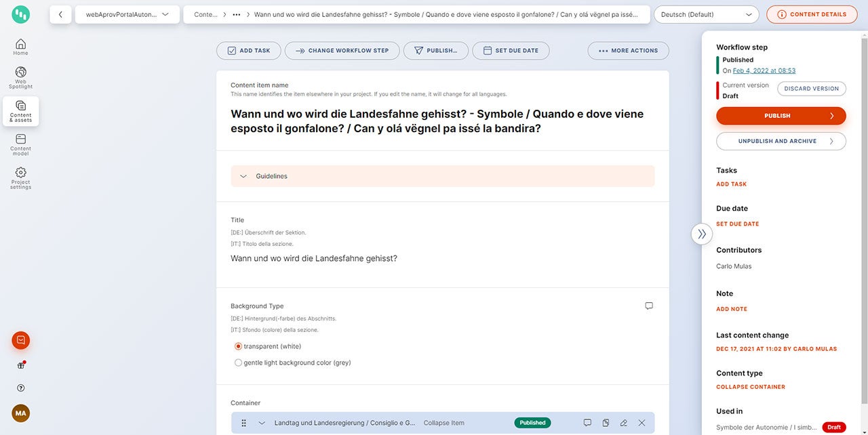Open the help question mark icon
The height and width of the screenshot is (435, 868).
pyautogui.click(x=20, y=388)
